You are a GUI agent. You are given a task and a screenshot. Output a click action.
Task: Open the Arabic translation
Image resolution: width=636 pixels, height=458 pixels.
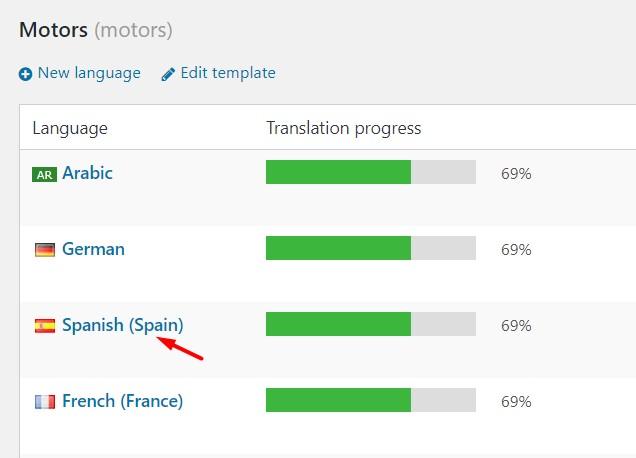point(87,173)
